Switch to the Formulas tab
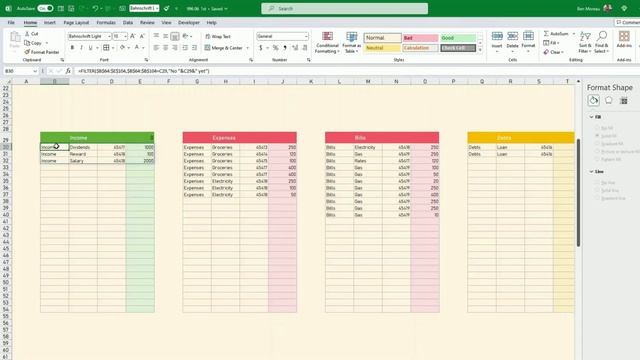640x360 pixels. point(106,22)
